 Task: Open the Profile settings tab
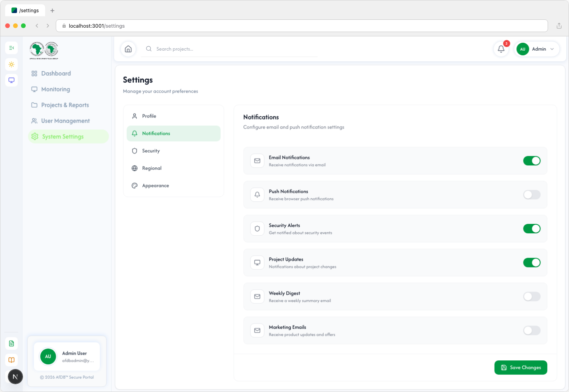[x=173, y=116]
